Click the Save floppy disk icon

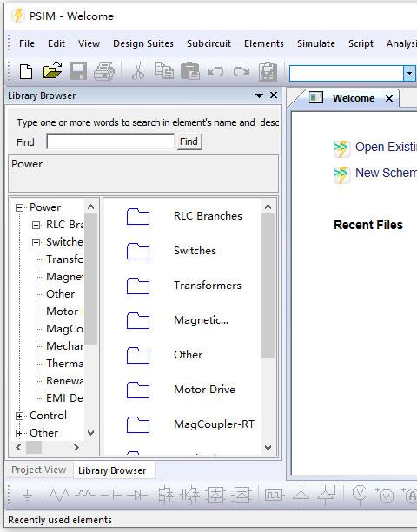pos(78,71)
